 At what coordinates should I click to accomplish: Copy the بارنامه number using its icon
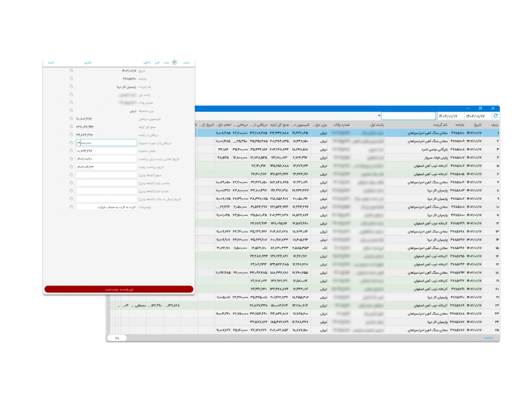click(71, 79)
